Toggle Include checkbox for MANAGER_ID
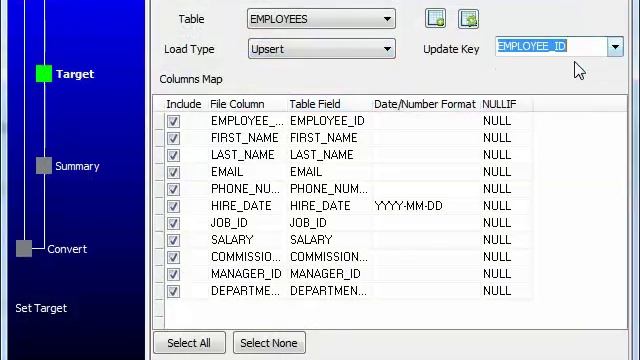Viewport: 640px width, 360px height. pyautogui.click(x=173, y=274)
